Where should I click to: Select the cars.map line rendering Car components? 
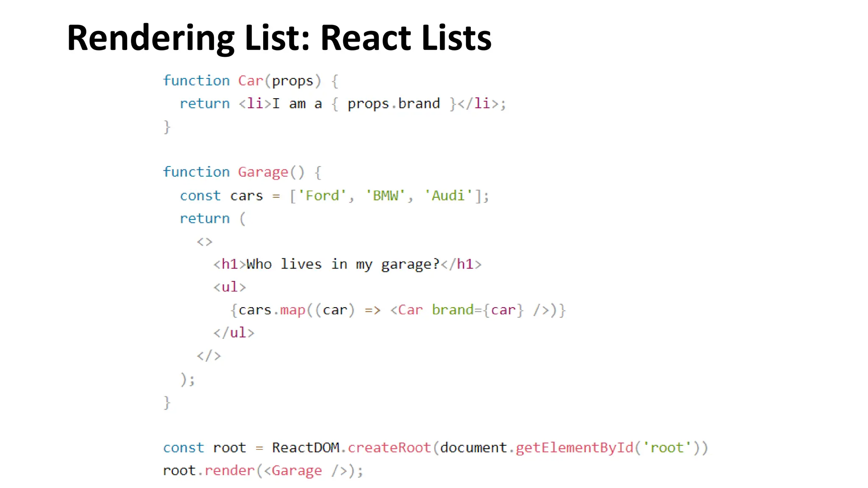pyautogui.click(x=398, y=310)
